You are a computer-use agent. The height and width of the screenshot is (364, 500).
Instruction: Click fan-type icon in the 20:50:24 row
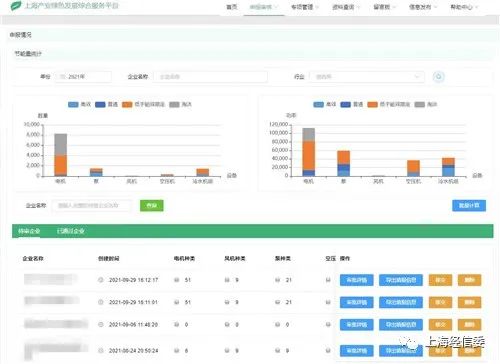click(x=227, y=350)
